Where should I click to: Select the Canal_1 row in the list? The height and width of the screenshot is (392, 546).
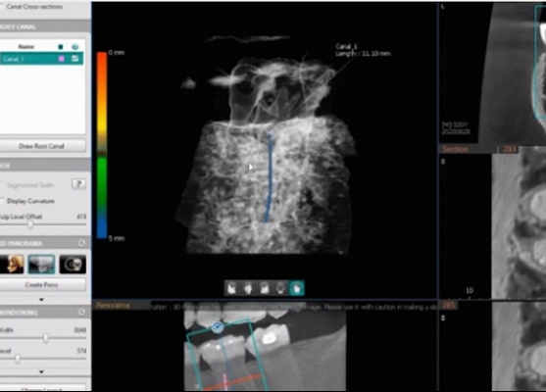(x=41, y=59)
